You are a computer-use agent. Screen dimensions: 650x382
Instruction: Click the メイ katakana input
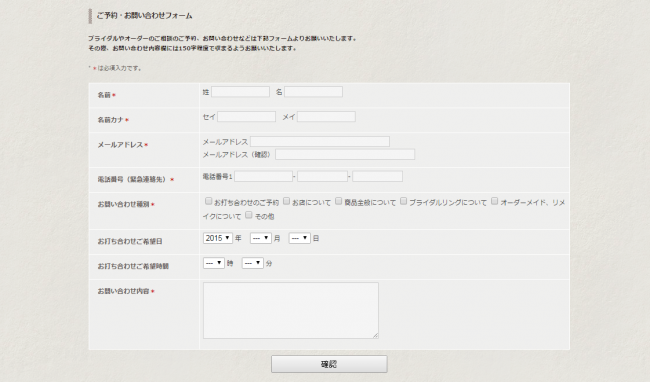[x=326, y=116]
